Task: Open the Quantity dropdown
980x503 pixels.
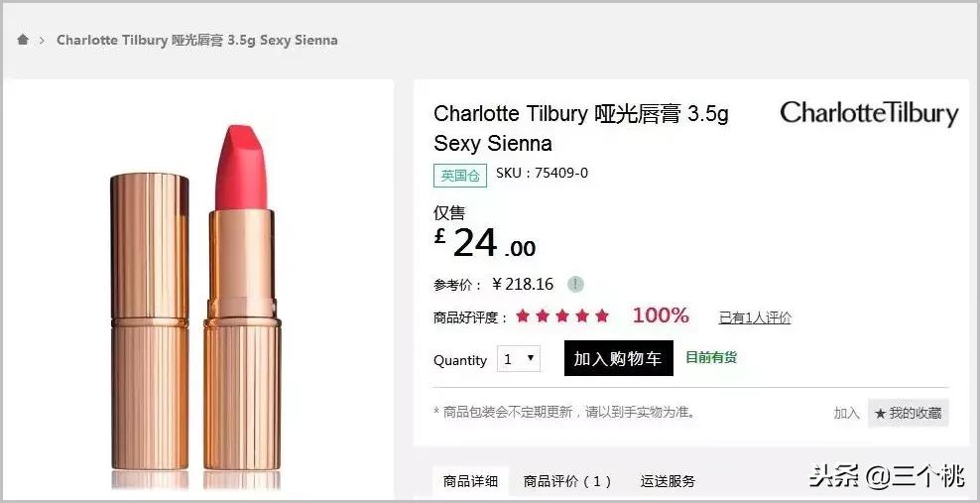Action: (x=519, y=359)
